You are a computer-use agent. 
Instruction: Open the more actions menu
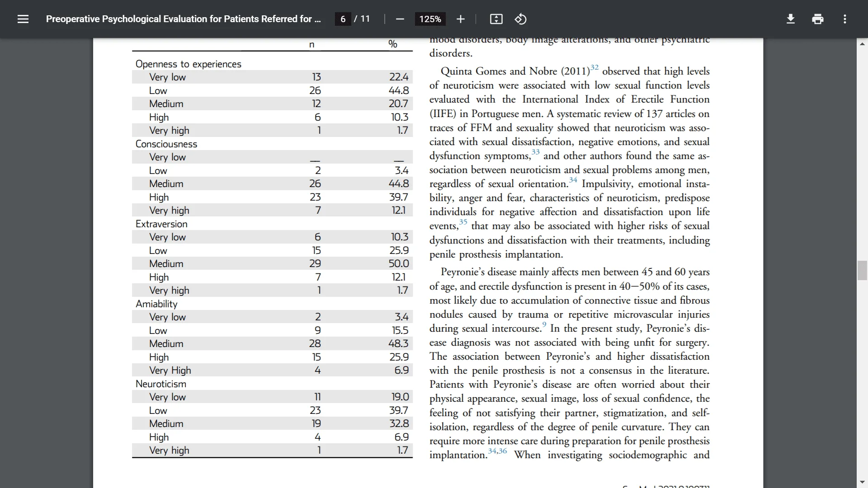pos(845,19)
